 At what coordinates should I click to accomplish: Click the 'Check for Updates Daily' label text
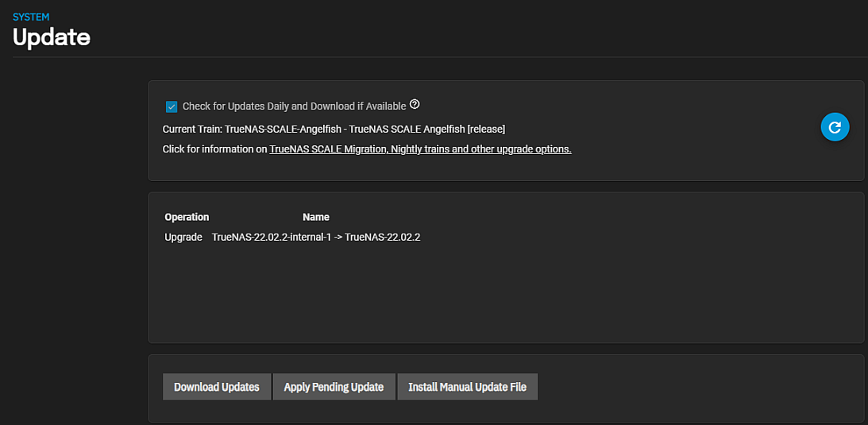click(x=294, y=106)
